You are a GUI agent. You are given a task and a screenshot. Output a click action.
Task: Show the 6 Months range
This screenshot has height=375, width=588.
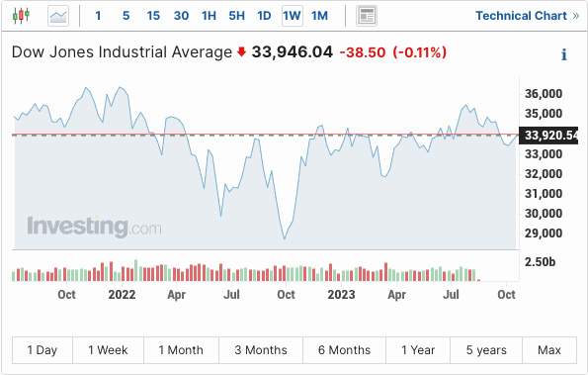click(x=344, y=350)
